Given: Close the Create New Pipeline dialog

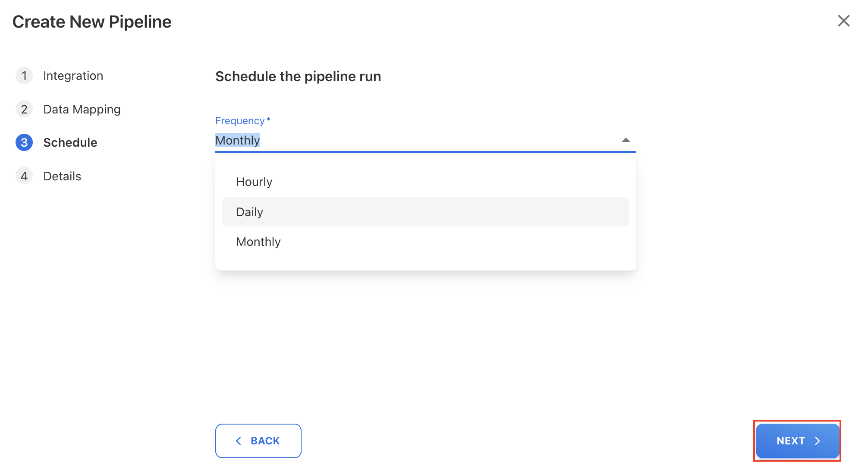Looking at the screenshot, I should pyautogui.click(x=843, y=21).
